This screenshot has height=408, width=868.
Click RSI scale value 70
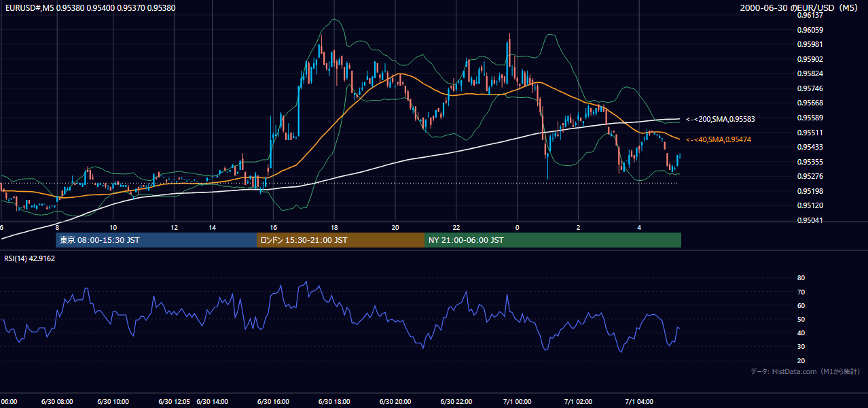click(x=801, y=292)
